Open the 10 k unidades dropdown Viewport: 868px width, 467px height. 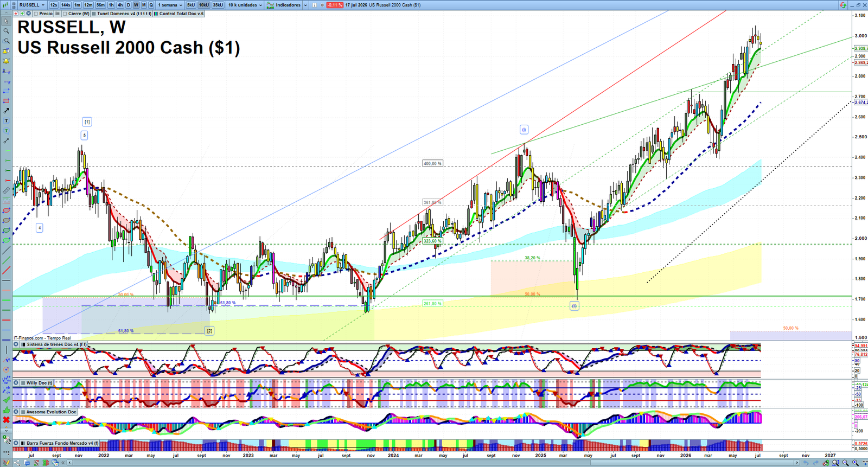(x=245, y=5)
